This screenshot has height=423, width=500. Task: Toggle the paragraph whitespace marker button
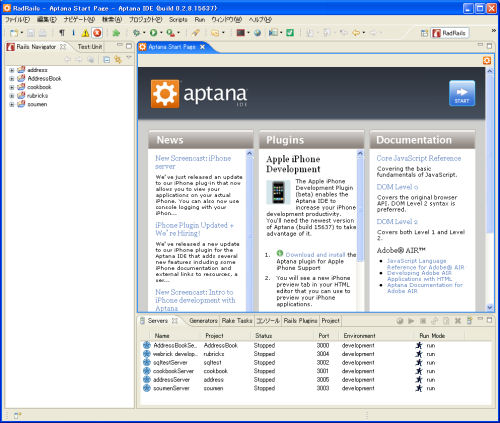pyautogui.click(x=62, y=33)
